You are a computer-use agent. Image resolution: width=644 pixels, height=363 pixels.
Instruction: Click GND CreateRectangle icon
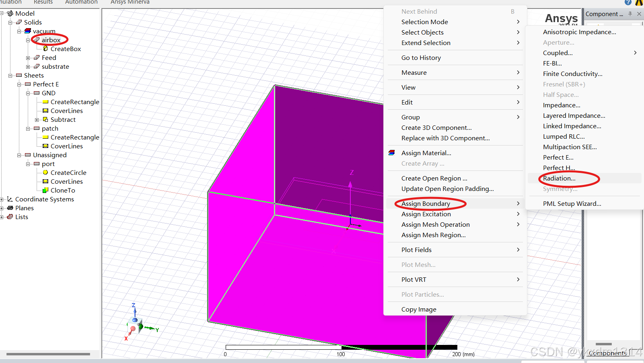[45, 102]
